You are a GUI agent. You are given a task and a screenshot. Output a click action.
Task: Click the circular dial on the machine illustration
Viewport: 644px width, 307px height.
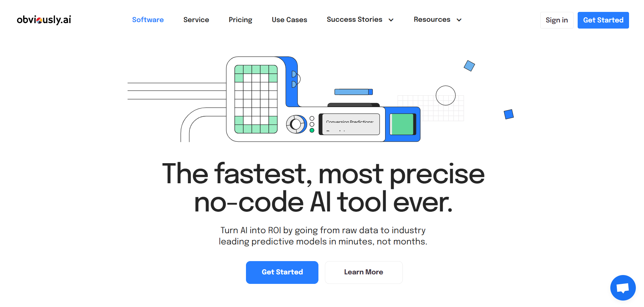(296, 124)
